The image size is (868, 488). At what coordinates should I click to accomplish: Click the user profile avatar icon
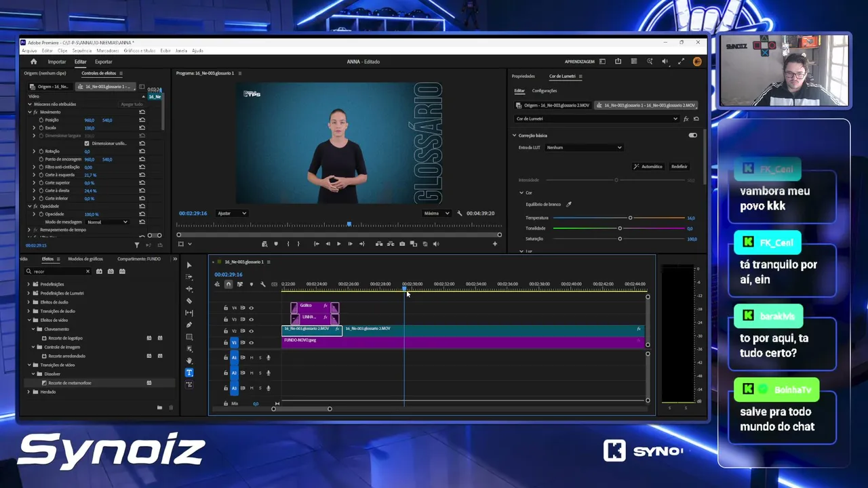pyautogui.click(x=697, y=62)
